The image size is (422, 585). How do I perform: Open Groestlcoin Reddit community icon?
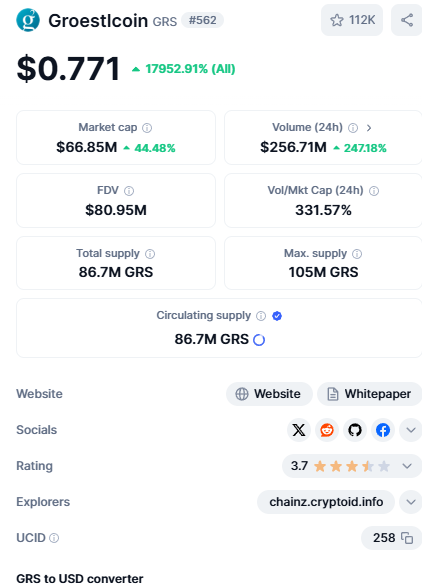[327, 430]
